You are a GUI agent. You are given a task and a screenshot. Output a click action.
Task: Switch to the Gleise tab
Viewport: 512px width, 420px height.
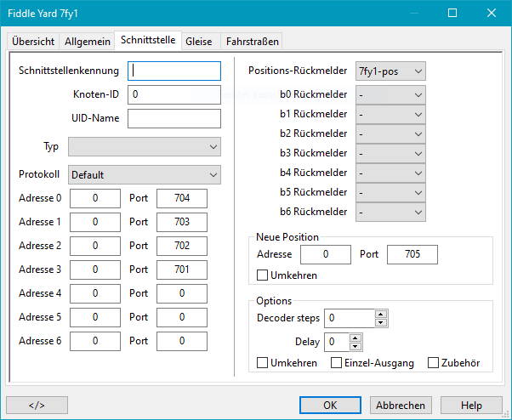coord(199,41)
